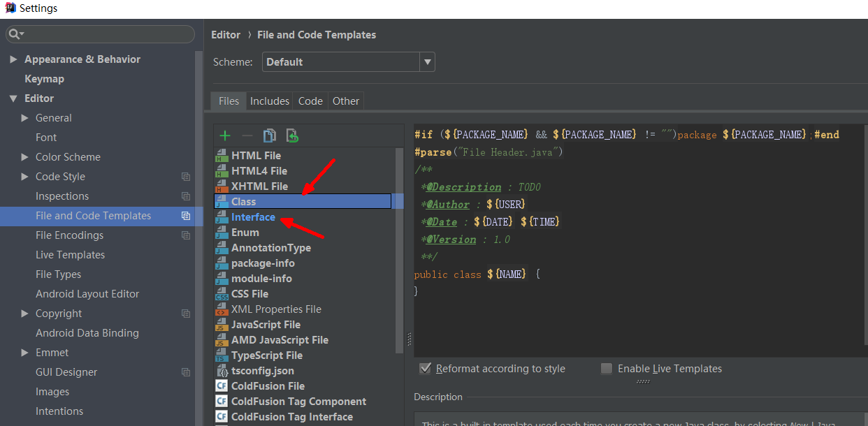Click the project-level icon beside Code Style
This screenshot has width=868, height=426.
tap(186, 177)
